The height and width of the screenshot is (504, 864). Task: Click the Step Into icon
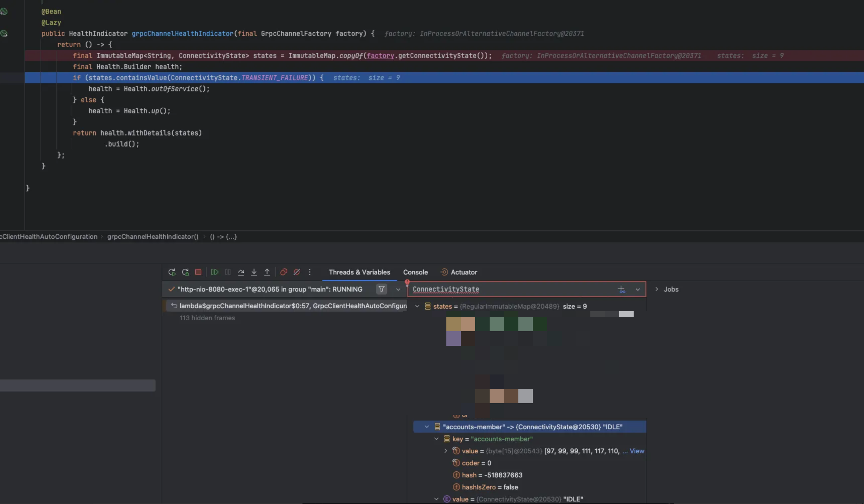(x=254, y=272)
